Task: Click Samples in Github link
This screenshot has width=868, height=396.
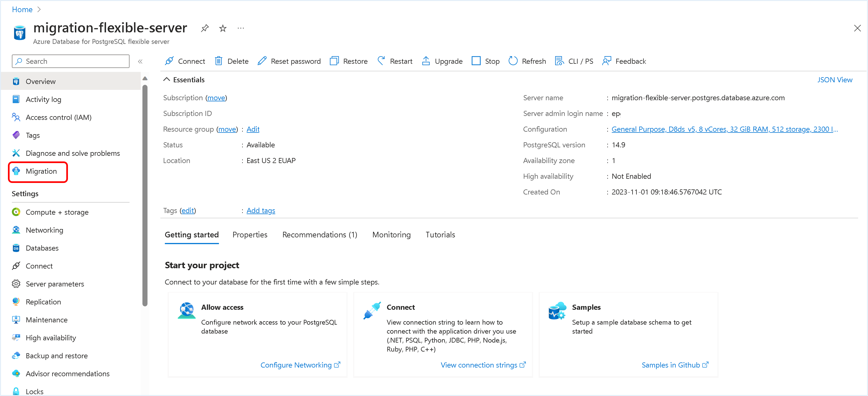Action: coord(675,365)
